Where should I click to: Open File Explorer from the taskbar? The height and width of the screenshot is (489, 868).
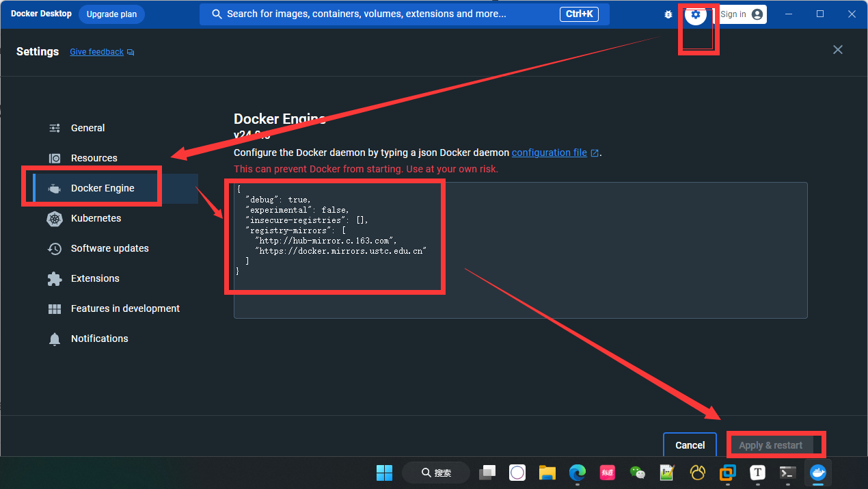[547, 473]
